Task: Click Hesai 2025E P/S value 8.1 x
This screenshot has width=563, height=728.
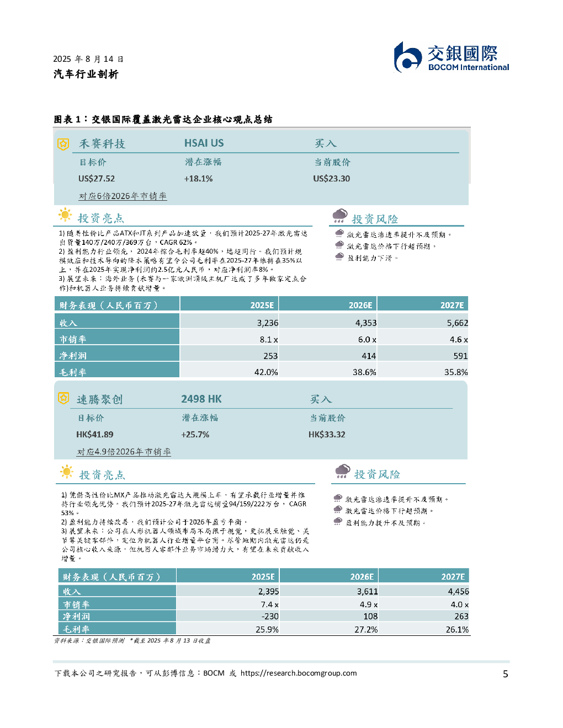Action: pos(269,340)
